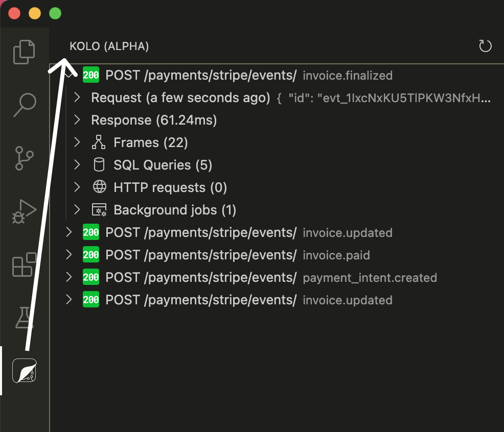Expand the SQL Queries (5) section
504x432 pixels.
pos(162,165)
